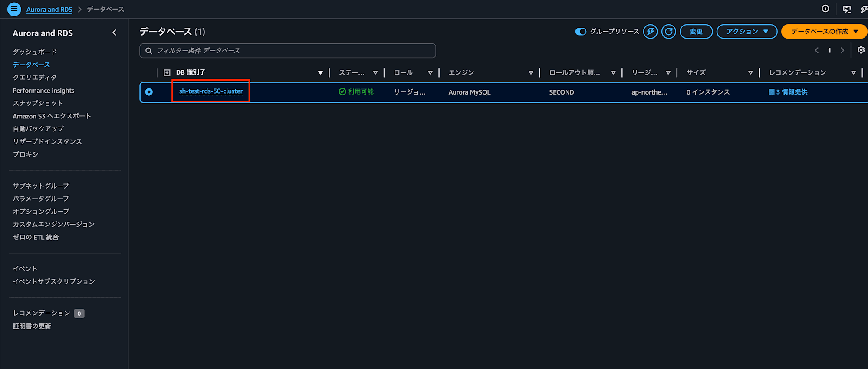Open sh-test-rds-50-cluster link

click(211, 91)
